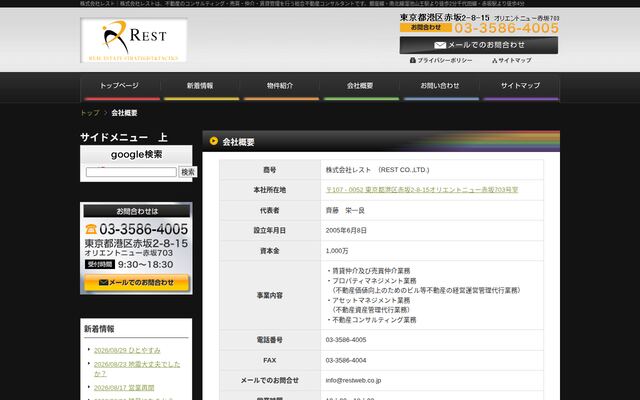Click the アセットマネジメント業務 line
Screen dimensions: 640x400
pos(368,300)
